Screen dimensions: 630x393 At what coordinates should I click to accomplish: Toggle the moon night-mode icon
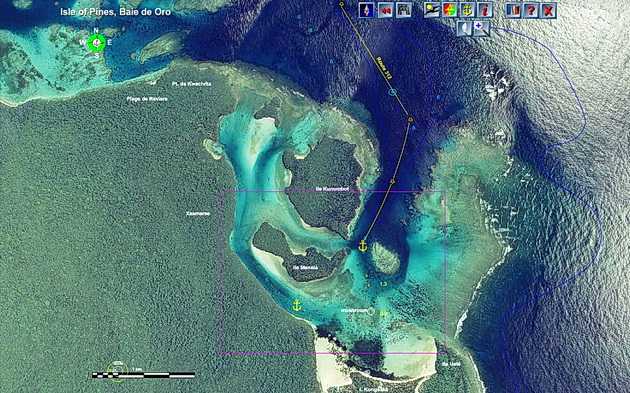pos(464,28)
